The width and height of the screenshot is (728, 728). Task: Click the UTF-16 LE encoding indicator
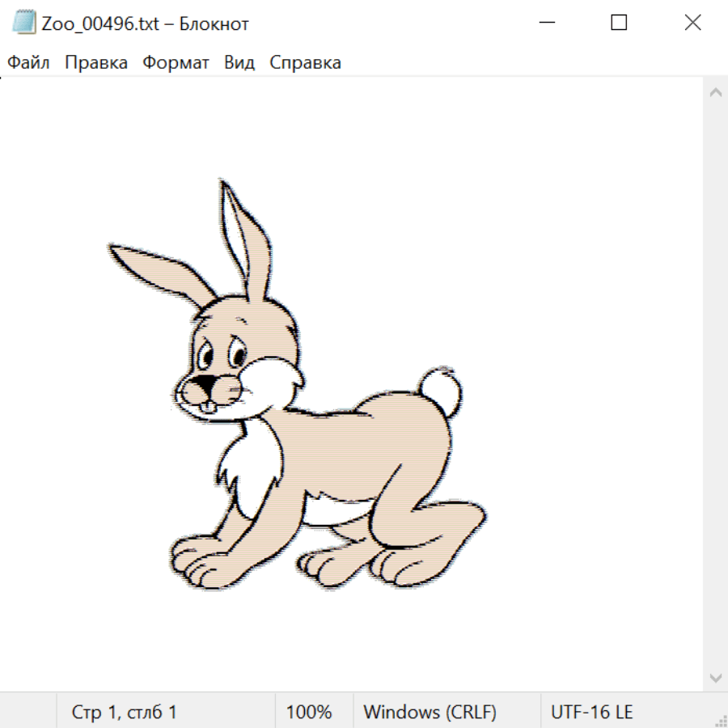pos(592,712)
